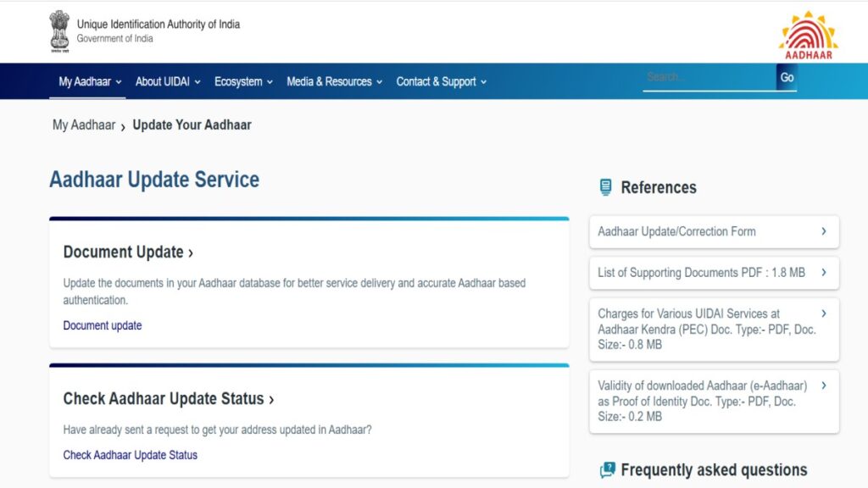Click the Check Aadhaar Update Status link

(130, 455)
